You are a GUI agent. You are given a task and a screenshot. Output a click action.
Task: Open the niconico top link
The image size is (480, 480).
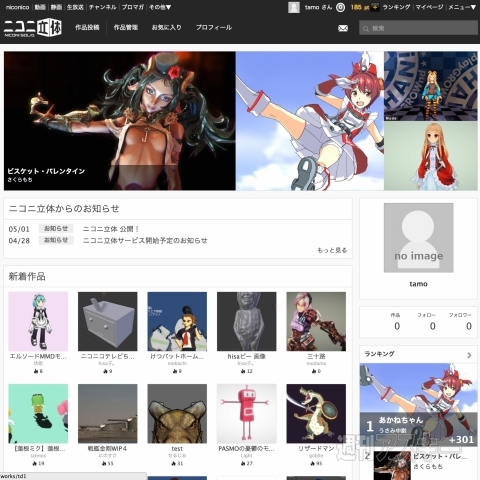tap(17, 7)
